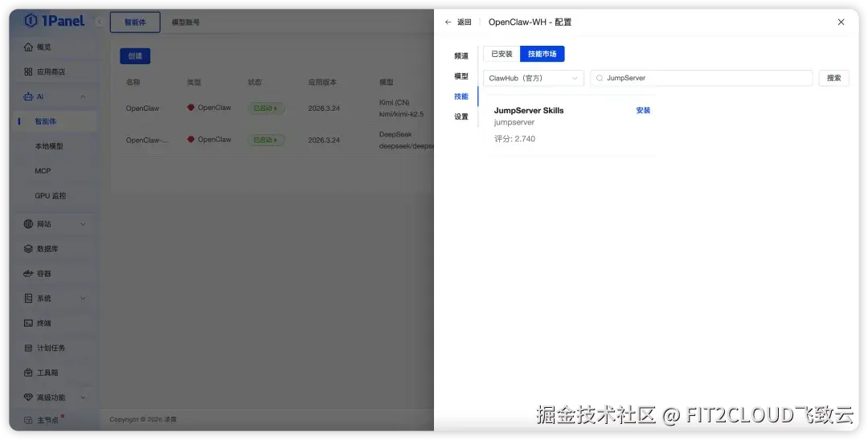Open the ClawHub（官方） source dropdown
The width and height of the screenshot is (868, 440).
(533, 78)
